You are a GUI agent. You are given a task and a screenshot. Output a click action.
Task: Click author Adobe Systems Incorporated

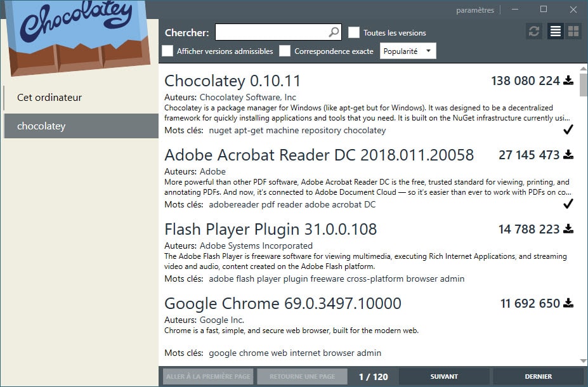[256, 246]
